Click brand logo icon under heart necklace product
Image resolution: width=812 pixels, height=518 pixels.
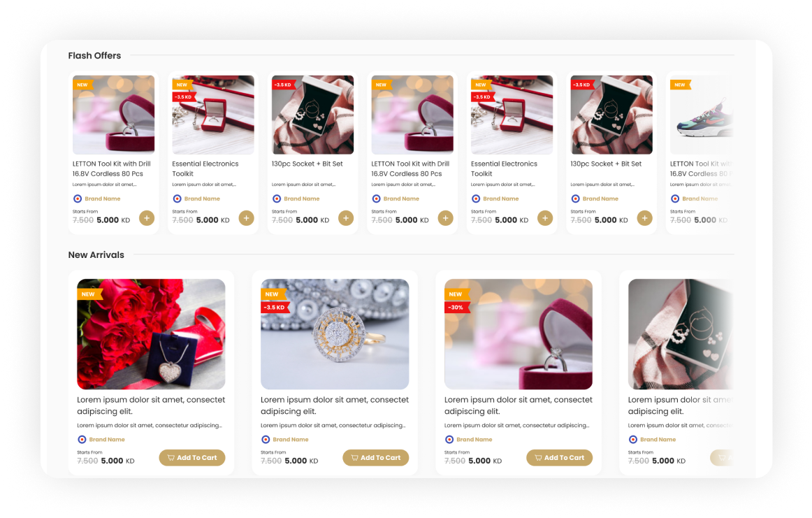pos(82,439)
